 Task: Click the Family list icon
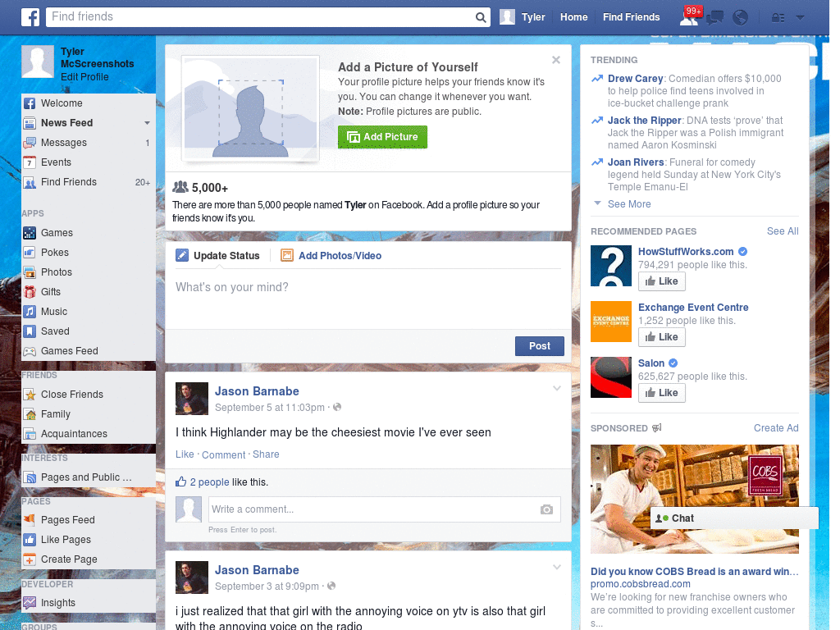tap(30, 414)
